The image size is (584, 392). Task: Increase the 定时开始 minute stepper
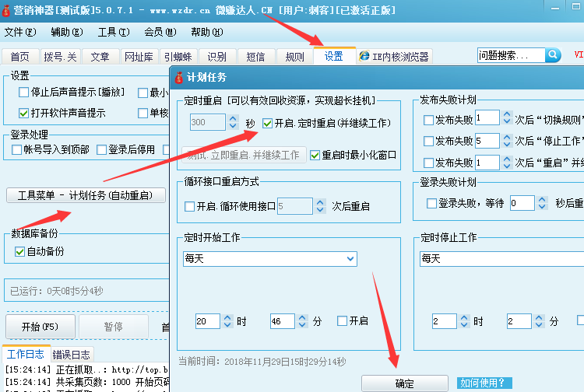point(303,317)
